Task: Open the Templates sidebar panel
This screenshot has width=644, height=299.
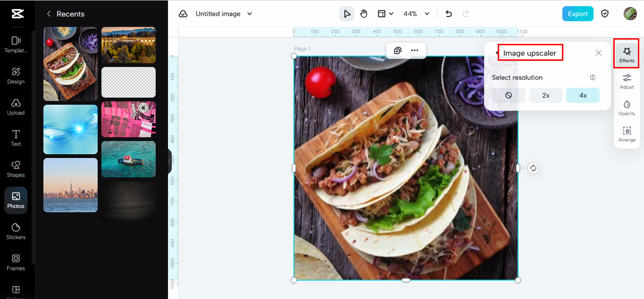Action: point(16,44)
